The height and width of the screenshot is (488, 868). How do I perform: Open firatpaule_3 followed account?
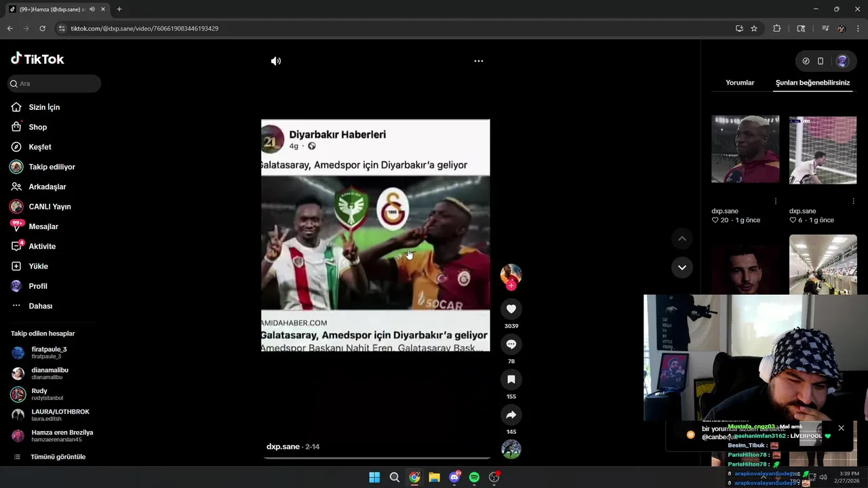50,352
